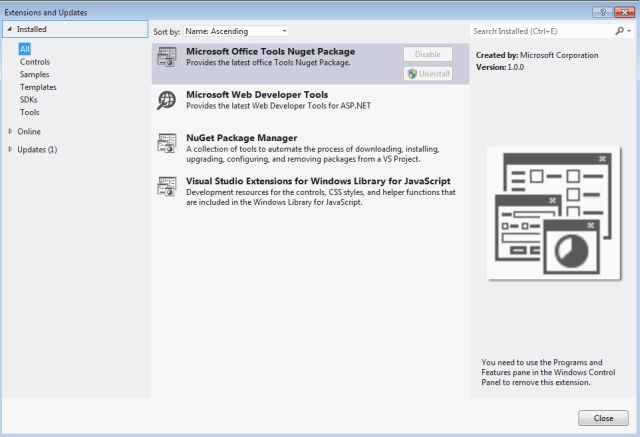Click the large extension preview image

[x=554, y=213]
